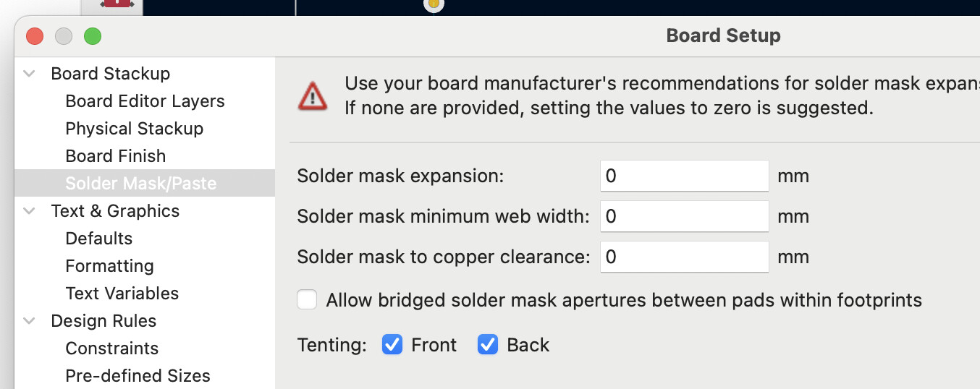Screen dimensions: 980x389
Task: Open the Board Editor Layers page
Action: (x=145, y=101)
